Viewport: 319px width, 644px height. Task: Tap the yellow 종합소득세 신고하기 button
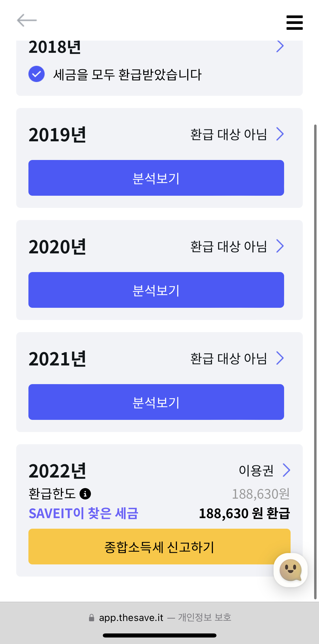tap(159, 547)
